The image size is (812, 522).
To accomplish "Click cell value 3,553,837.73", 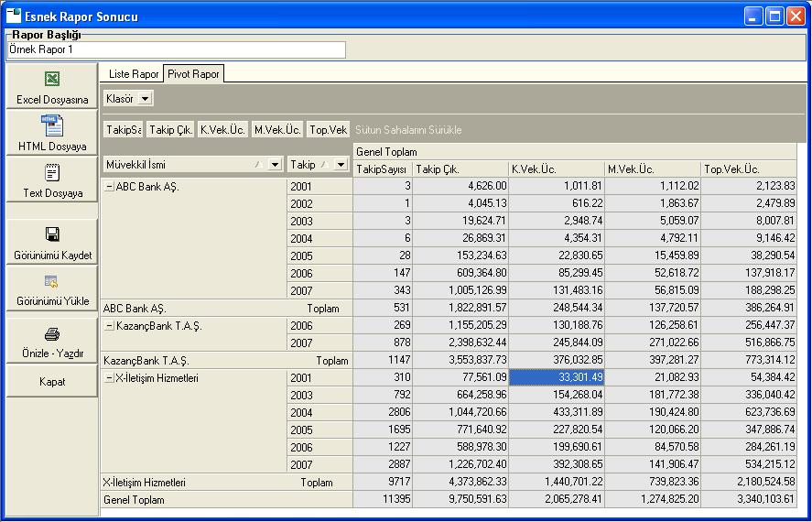I will point(460,360).
